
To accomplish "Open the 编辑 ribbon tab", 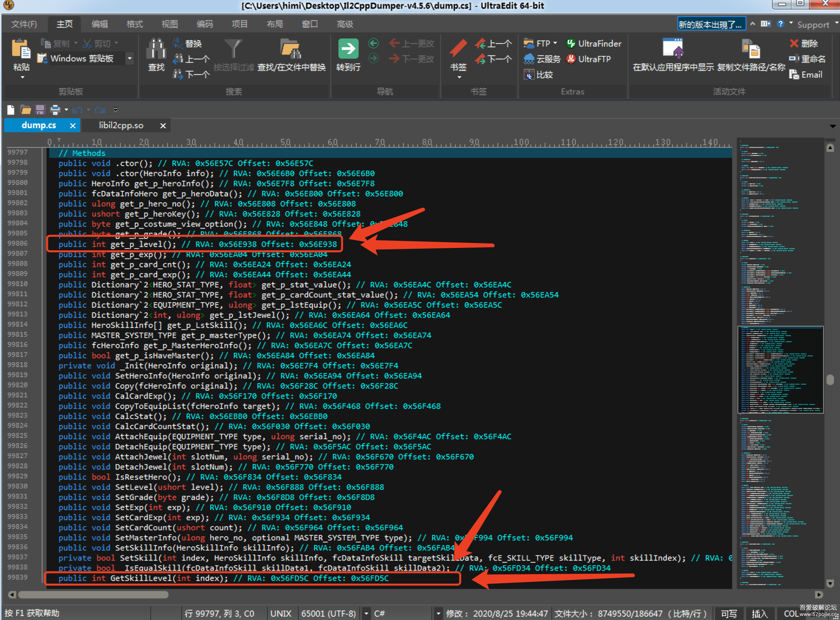I will [x=99, y=24].
